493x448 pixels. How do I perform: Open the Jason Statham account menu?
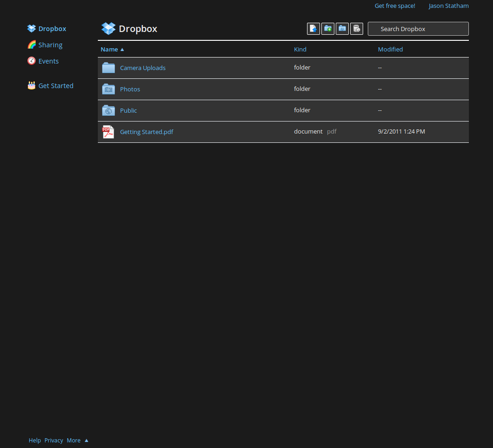pos(448,6)
